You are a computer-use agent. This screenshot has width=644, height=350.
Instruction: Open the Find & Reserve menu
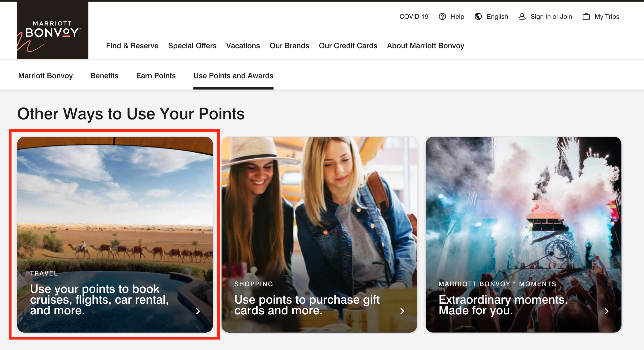click(x=132, y=46)
